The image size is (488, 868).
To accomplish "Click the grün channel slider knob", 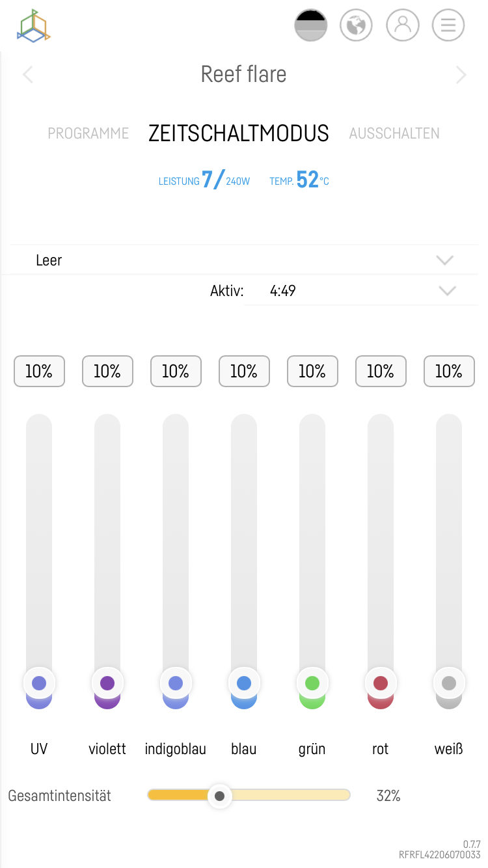I will tap(312, 683).
